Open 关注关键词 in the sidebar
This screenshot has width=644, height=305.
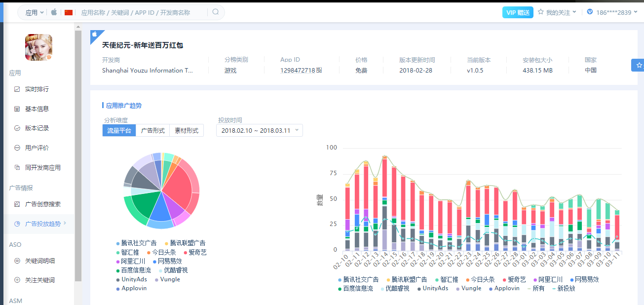pos(40,280)
